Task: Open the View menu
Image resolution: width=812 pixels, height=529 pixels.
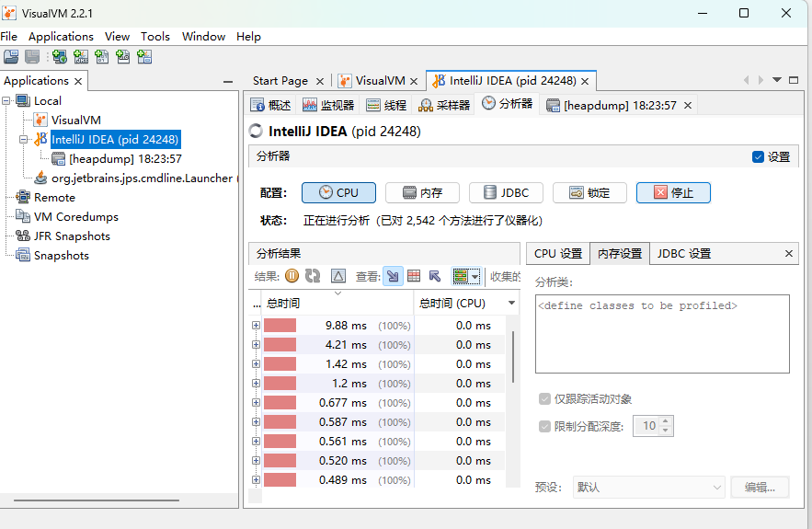Action: point(117,36)
